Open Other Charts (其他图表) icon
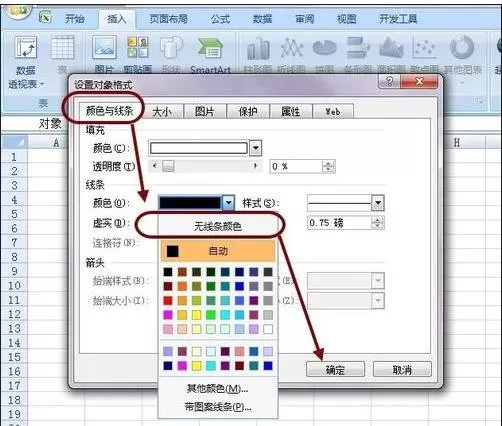Image resolution: width=502 pixels, height=426 pixels. coord(462,47)
